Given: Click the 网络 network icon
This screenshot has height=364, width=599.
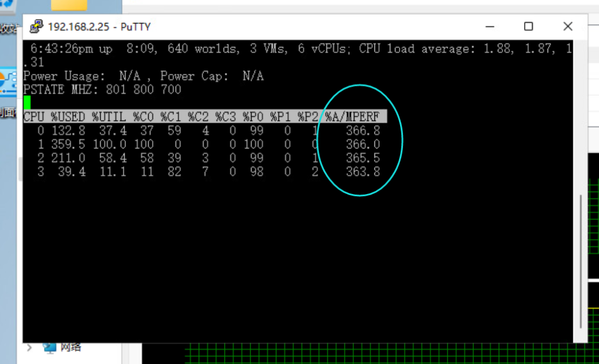Looking at the screenshot, I should [50, 348].
